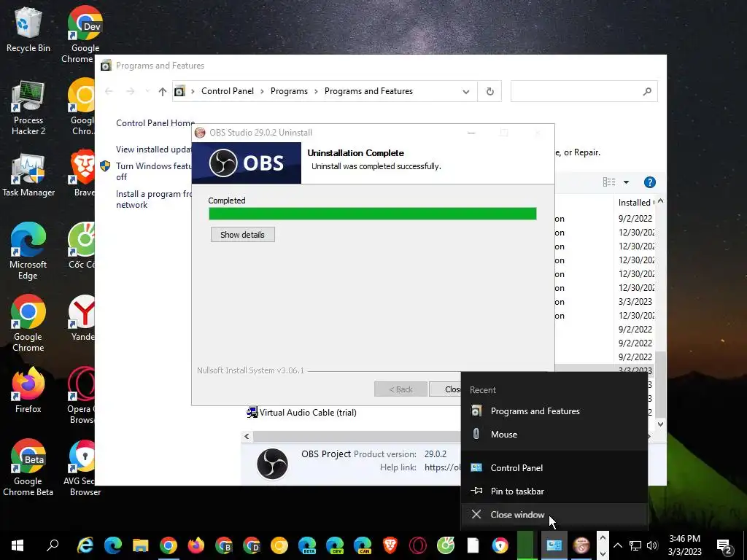The width and height of the screenshot is (747, 560).
Task: Click the program list horizontal scrollbar
Action: 356,436
